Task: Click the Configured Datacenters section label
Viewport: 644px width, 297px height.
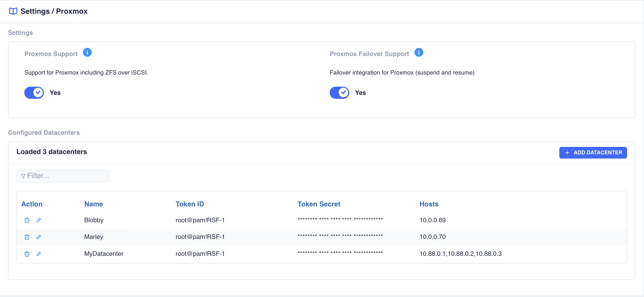Action: click(x=44, y=133)
